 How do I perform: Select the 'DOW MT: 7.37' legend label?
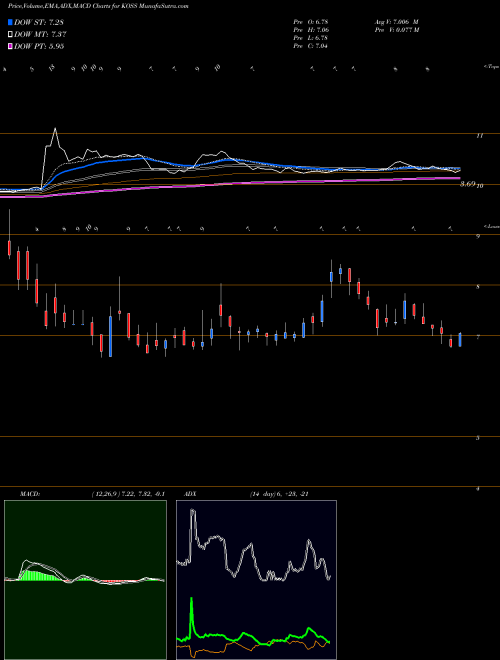[40, 34]
